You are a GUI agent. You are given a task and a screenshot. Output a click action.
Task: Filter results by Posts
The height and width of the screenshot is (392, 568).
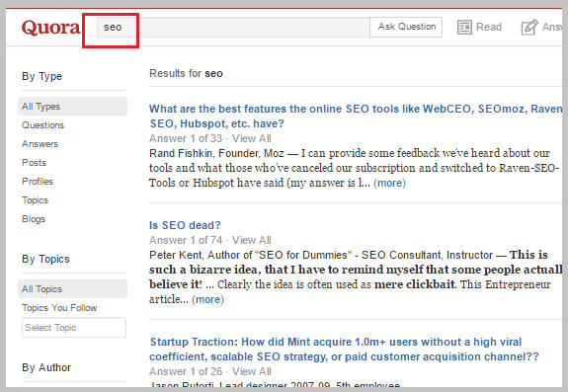34,163
